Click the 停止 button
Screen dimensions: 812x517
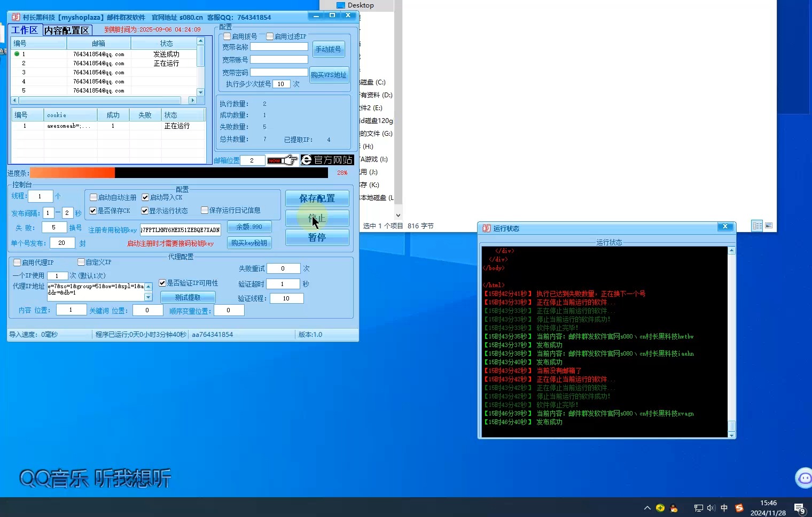coord(317,218)
